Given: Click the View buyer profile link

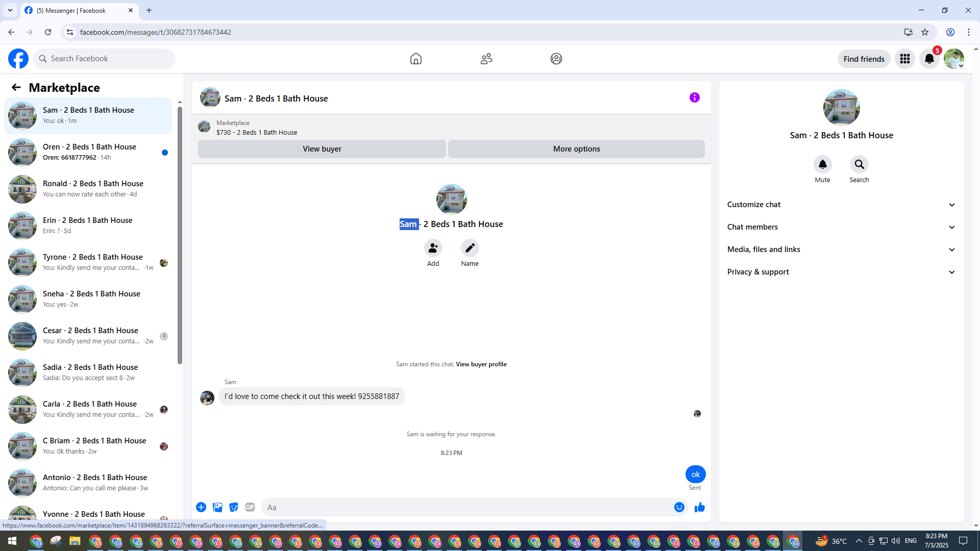Looking at the screenshot, I should 481,364.
